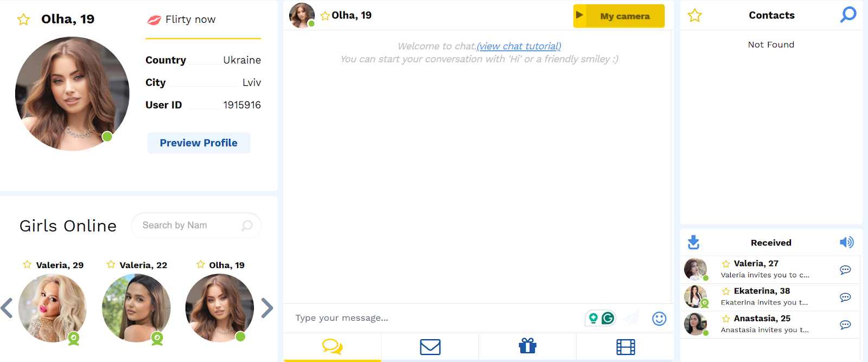This screenshot has height=362, width=868.
Task: Mute the Received notifications speaker icon
Action: (x=846, y=242)
